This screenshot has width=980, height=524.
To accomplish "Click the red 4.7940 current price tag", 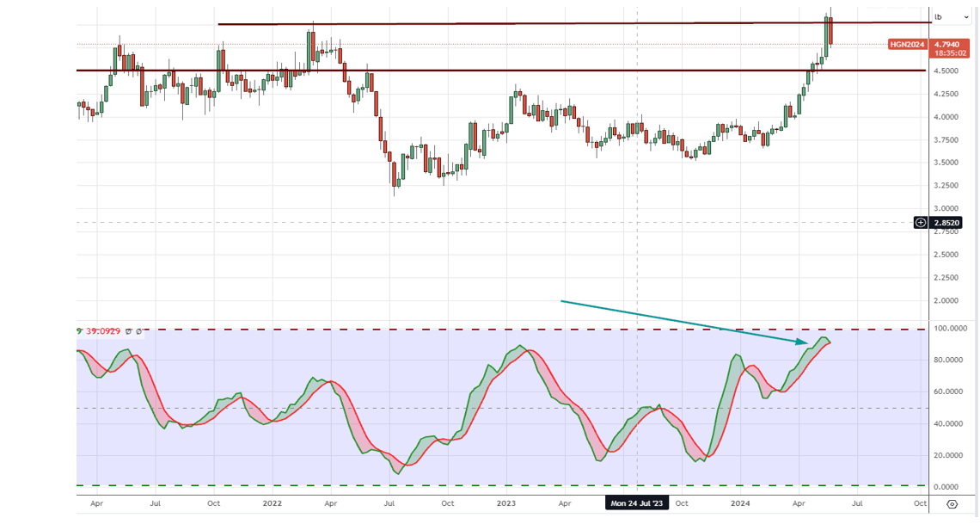I will click(x=949, y=49).
